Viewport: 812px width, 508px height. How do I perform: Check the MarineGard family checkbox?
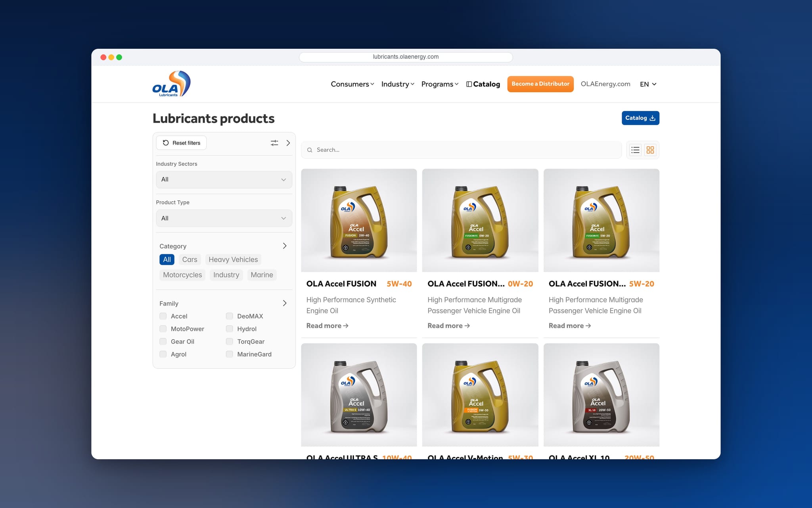pos(229,354)
